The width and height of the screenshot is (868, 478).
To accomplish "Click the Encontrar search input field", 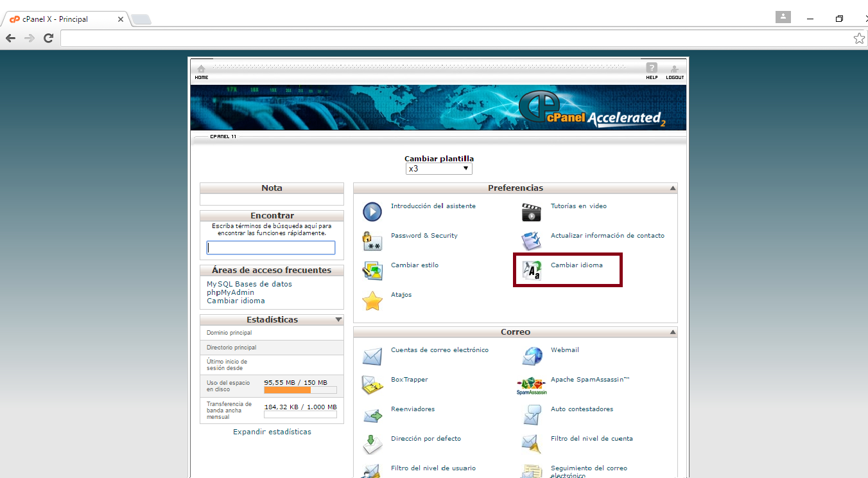I will click(x=270, y=248).
